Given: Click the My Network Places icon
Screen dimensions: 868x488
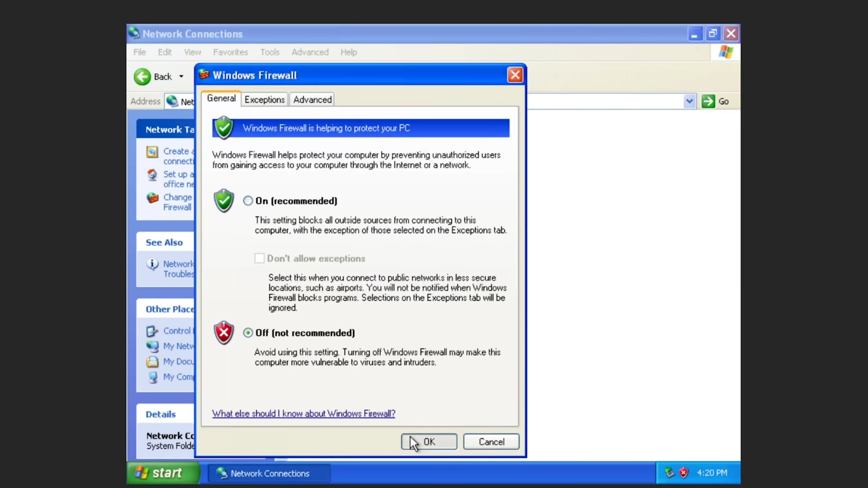Looking at the screenshot, I should pos(152,346).
